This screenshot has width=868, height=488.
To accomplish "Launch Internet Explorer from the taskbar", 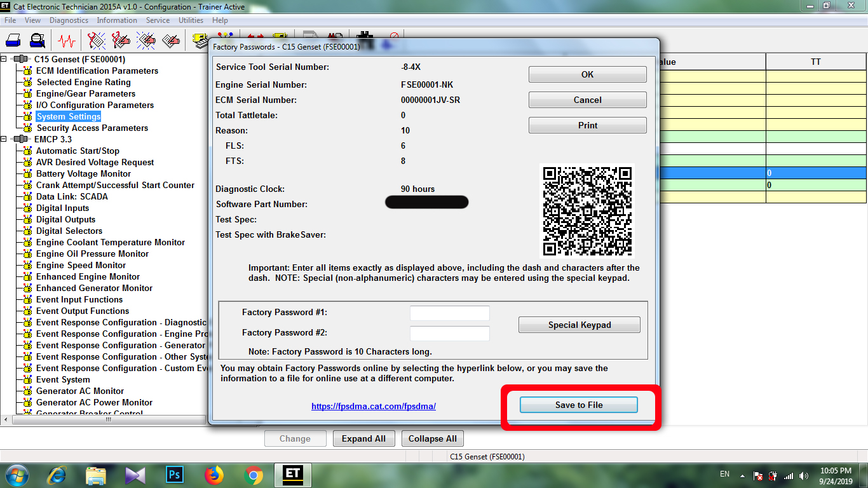I will (x=57, y=475).
